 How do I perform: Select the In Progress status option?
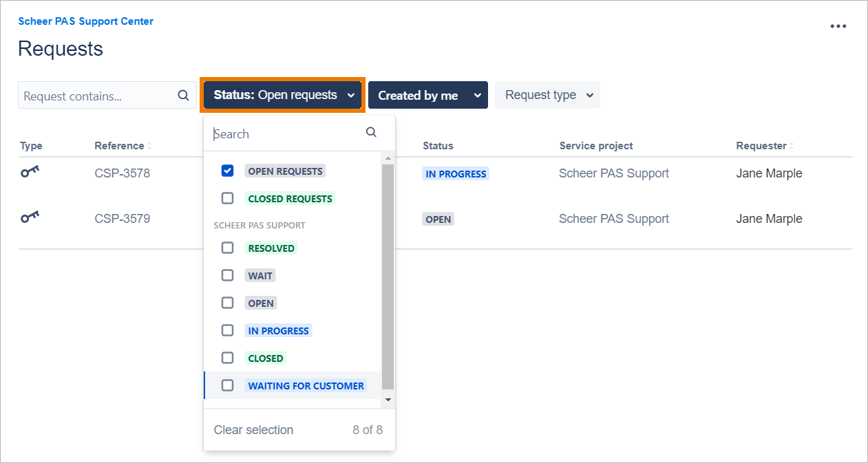278,330
